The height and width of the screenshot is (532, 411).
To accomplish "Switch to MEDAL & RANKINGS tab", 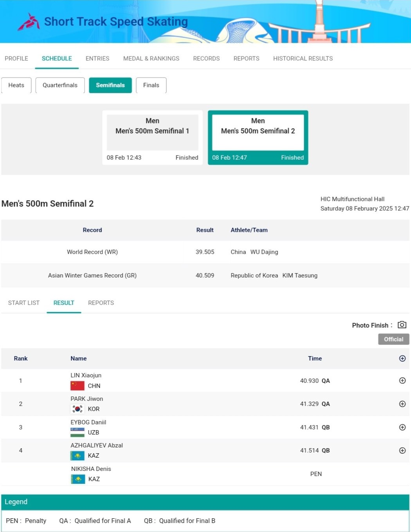I will click(x=151, y=58).
